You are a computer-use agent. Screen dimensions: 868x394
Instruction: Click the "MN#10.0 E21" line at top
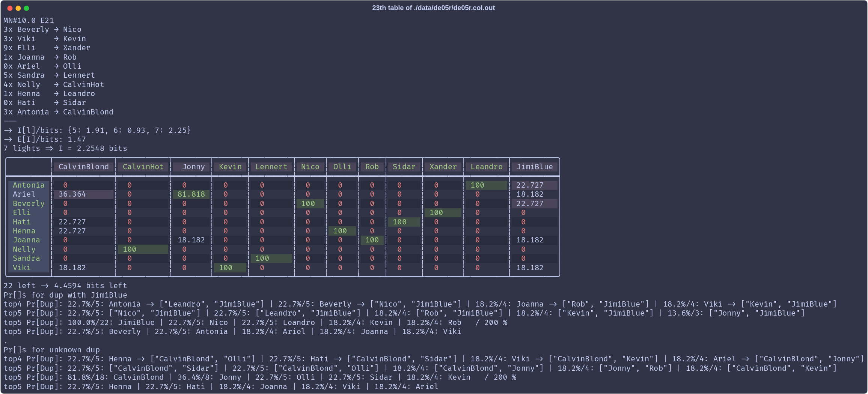point(29,20)
